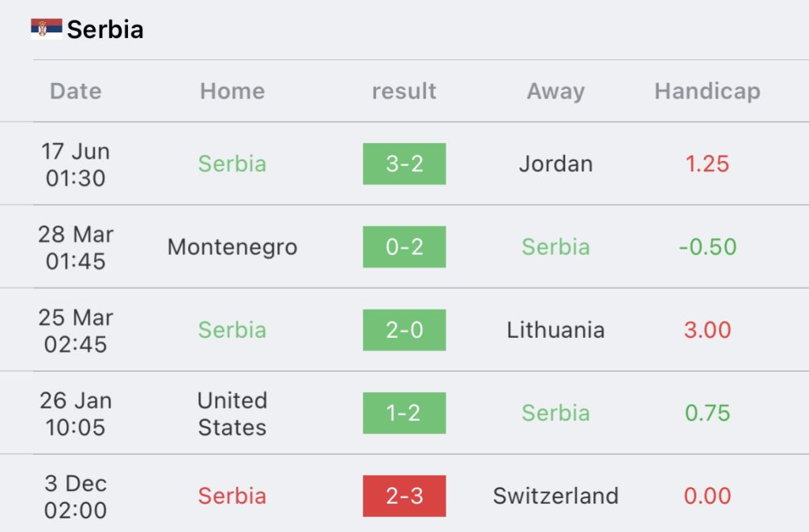The image size is (809, 532).
Task: Open the red 2-3 Switzerland result badge
Action: pos(404,496)
